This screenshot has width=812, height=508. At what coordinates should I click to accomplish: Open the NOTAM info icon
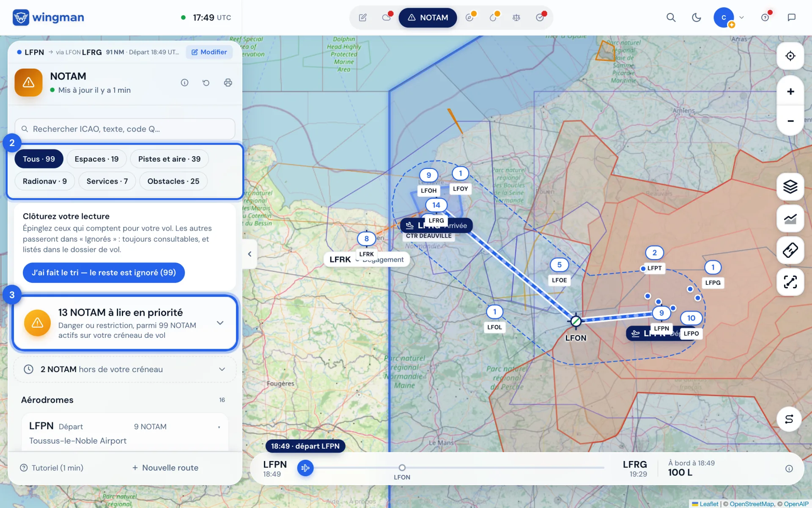click(x=184, y=83)
